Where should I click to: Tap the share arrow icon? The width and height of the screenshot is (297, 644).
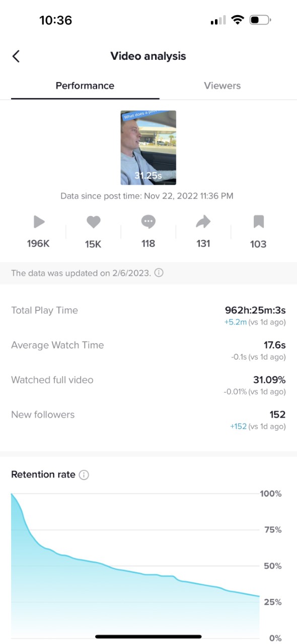click(203, 222)
